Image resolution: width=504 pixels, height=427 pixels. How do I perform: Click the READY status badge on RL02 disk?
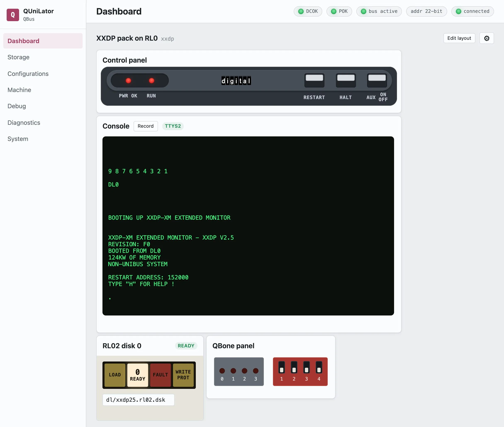coord(186,346)
